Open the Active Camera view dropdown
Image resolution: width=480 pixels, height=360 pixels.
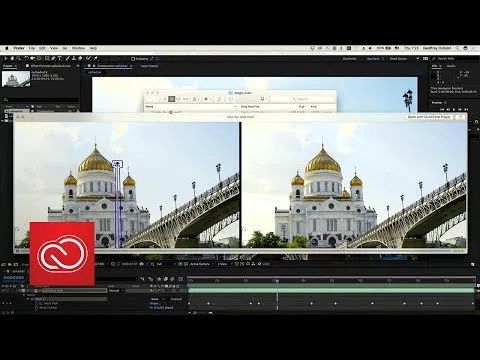[x=202, y=264]
